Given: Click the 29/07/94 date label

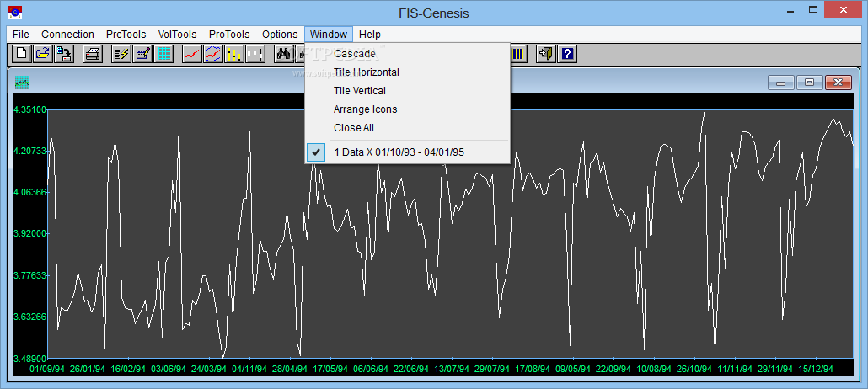Looking at the screenshot, I should [492, 369].
